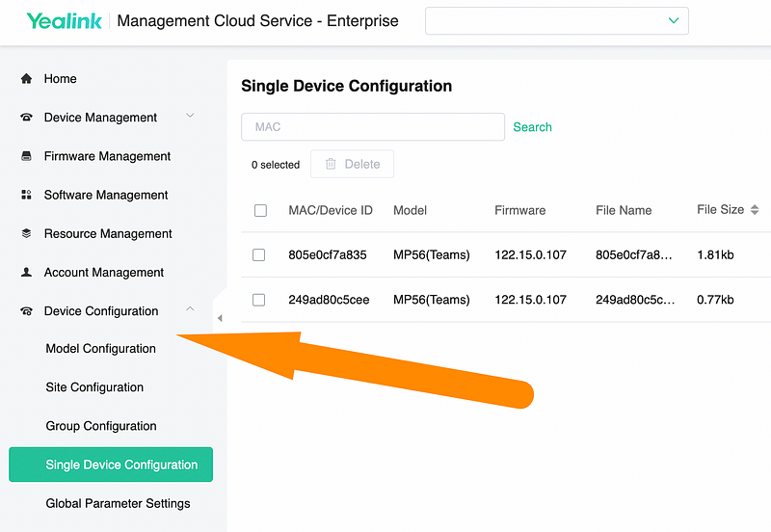Screen dimensions: 771x532
Task: Click the Delete button
Action: click(352, 164)
